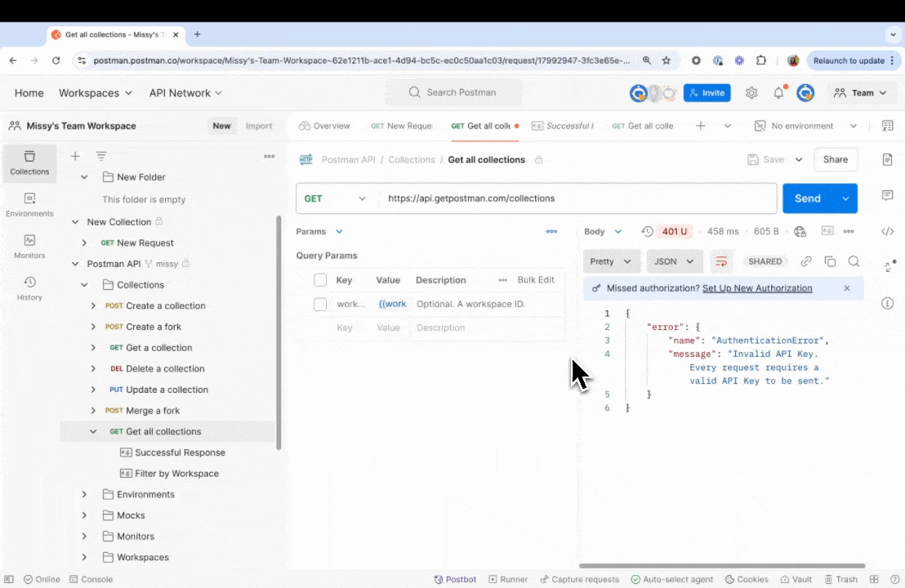
Task: Open the Trash in status bar
Action: point(841,579)
